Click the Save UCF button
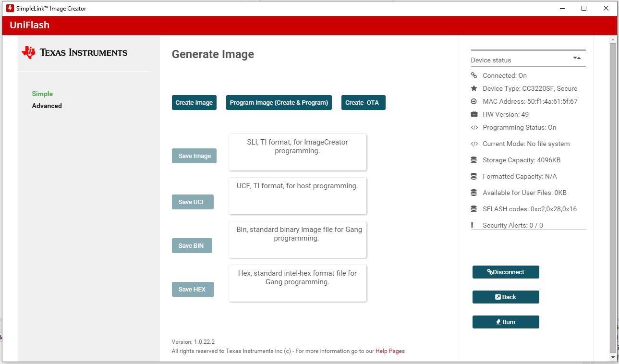This screenshot has width=619, height=364. coord(193,202)
